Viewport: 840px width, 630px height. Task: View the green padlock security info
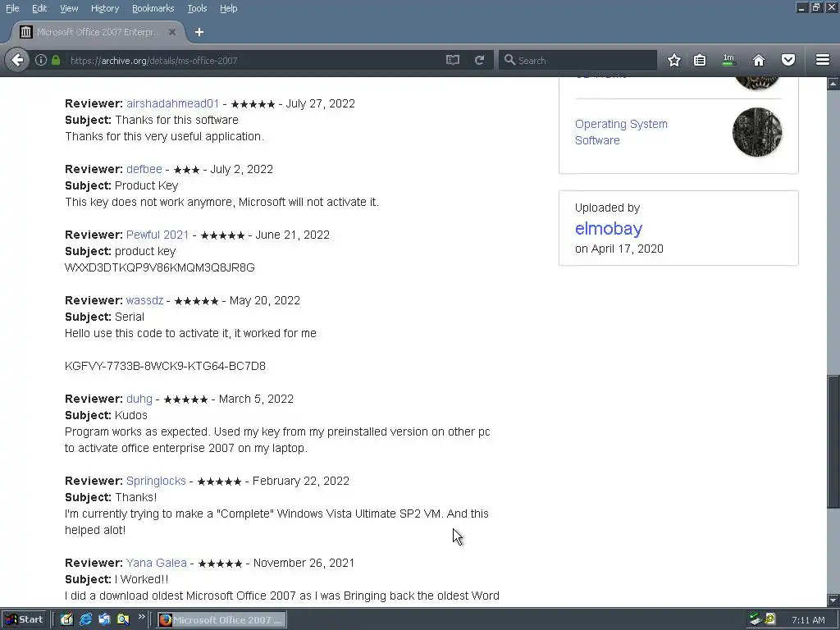(56, 60)
